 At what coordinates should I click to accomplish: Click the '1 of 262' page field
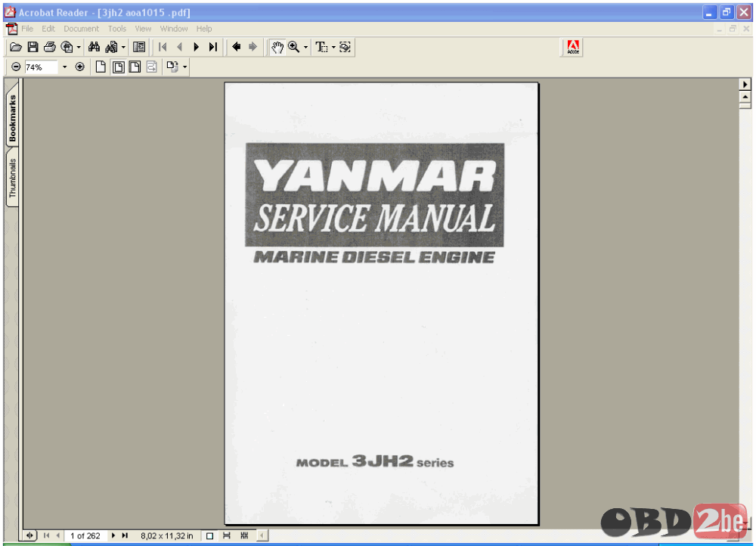coord(85,536)
